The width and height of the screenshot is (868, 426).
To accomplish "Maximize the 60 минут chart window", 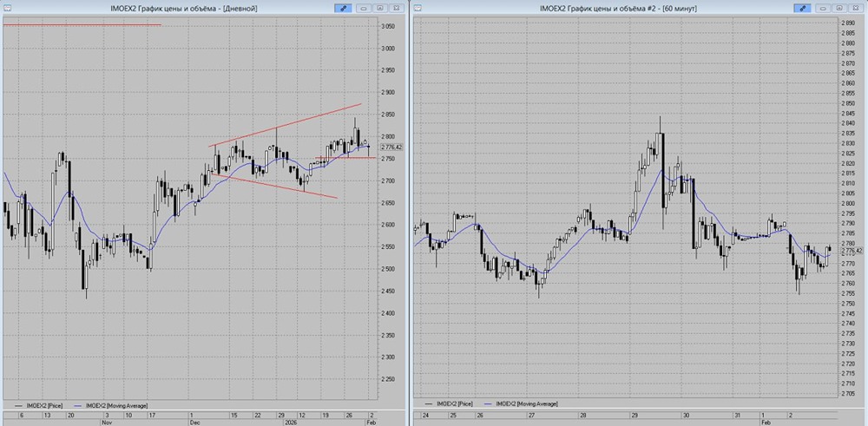I will tap(839, 8).
